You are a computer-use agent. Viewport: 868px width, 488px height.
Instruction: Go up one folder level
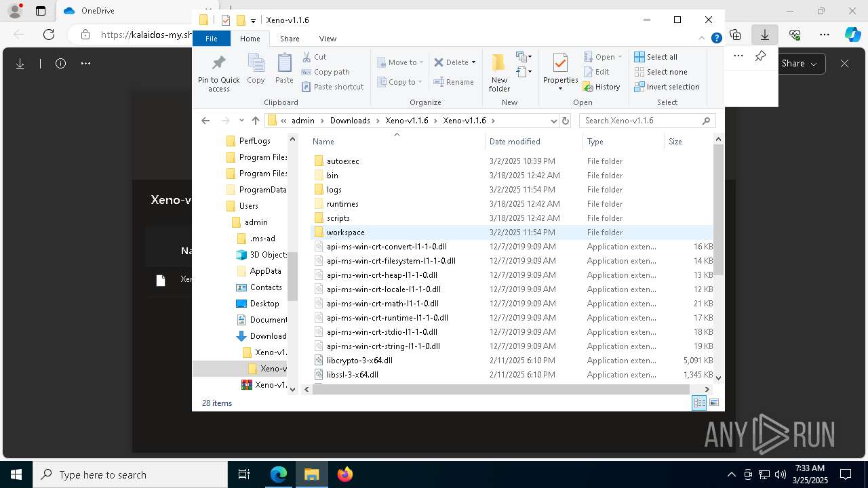click(255, 121)
